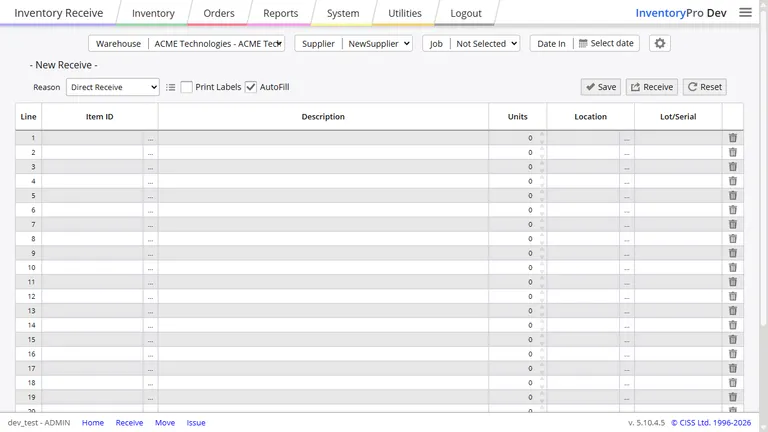
Task: Open Item ID lookup on line 1
Action: [x=150, y=139]
